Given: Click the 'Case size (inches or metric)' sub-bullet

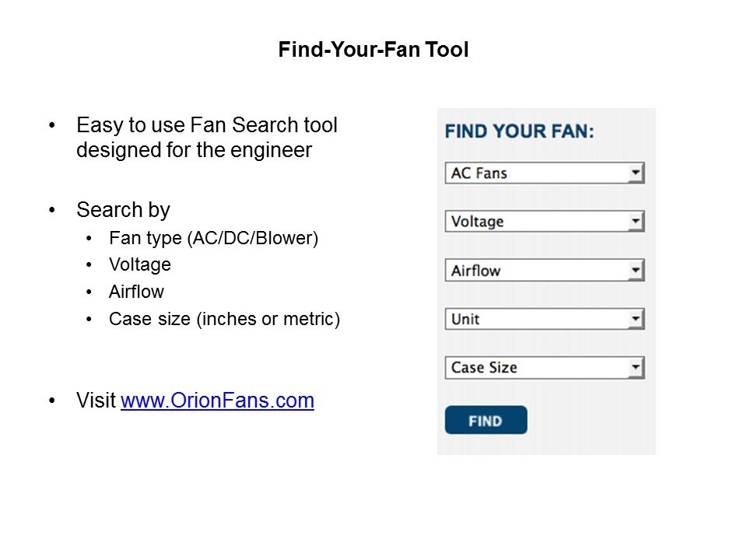Looking at the screenshot, I should coord(224,319).
